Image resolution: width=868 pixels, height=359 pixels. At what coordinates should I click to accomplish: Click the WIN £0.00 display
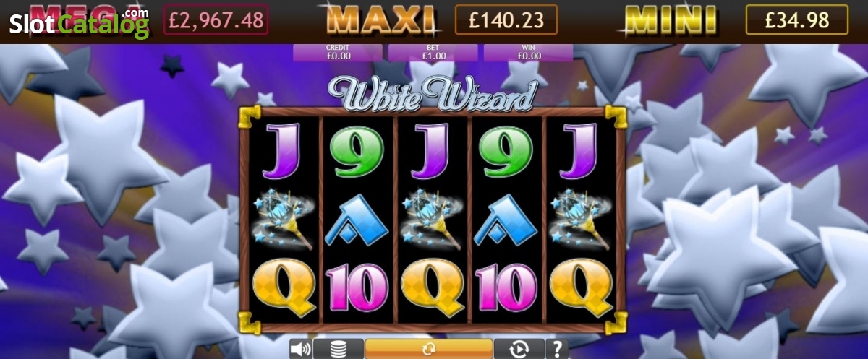(x=528, y=52)
